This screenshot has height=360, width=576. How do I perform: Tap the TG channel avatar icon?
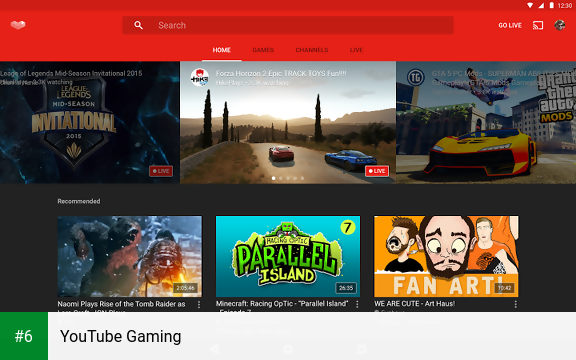[x=416, y=78]
